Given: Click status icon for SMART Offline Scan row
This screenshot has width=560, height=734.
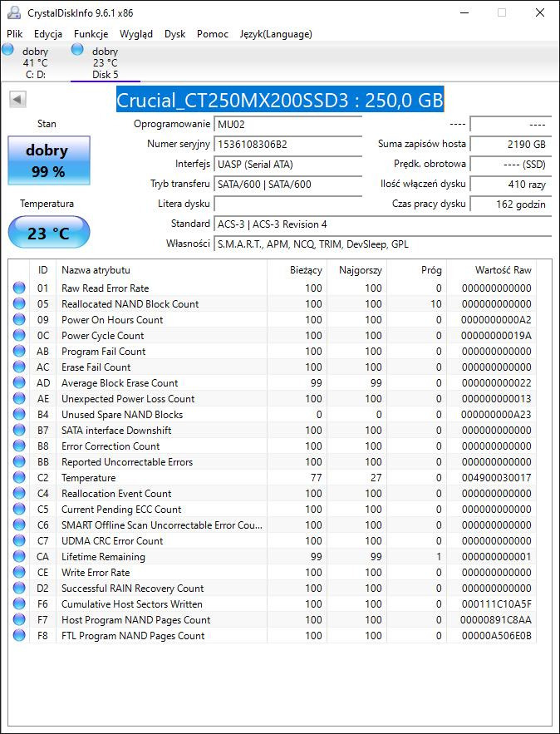Looking at the screenshot, I should [19, 525].
